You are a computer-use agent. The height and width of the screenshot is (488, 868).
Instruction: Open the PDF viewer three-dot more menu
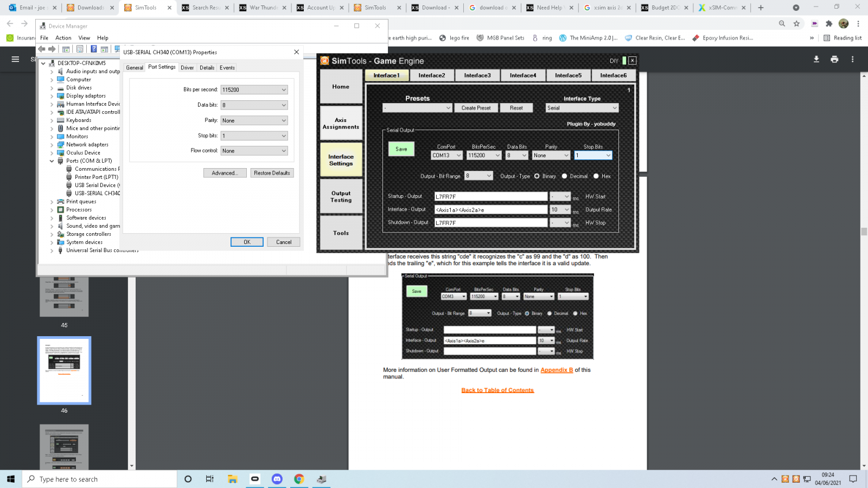coord(852,59)
